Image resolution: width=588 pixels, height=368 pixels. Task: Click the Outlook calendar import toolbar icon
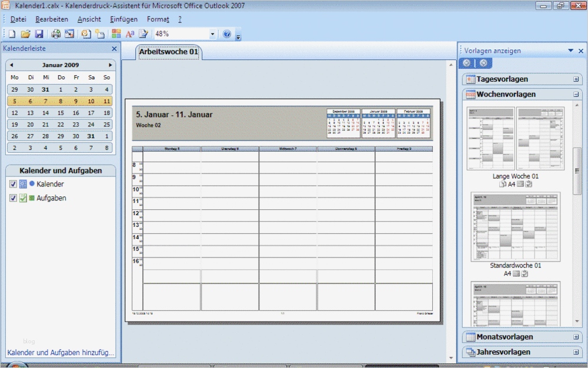(x=85, y=34)
